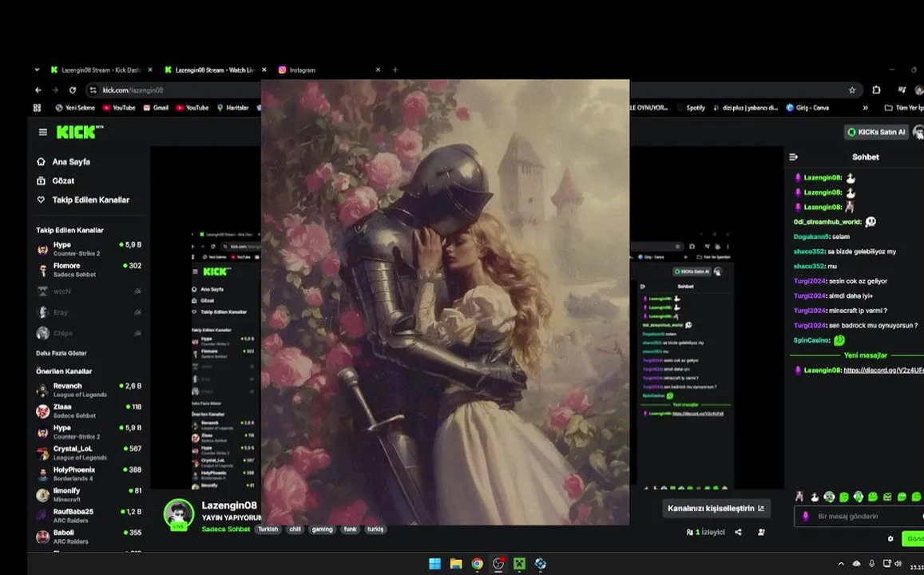Open recommended channel Zlaaa
The width and height of the screenshot is (924, 575).
pyautogui.click(x=89, y=410)
